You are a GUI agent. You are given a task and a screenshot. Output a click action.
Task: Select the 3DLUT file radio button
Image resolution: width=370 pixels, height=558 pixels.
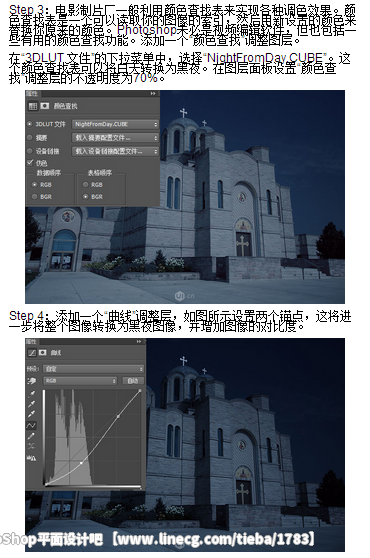pos(30,124)
